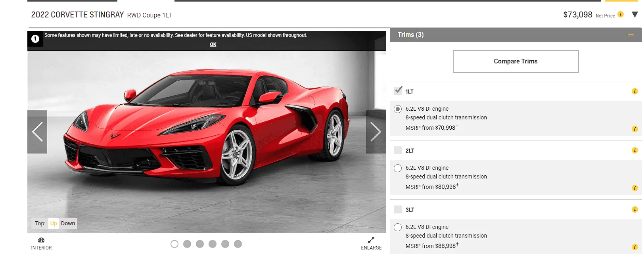
Task: Open info icon for $80,998 MSRP
Action: pyautogui.click(x=634, y=188)
